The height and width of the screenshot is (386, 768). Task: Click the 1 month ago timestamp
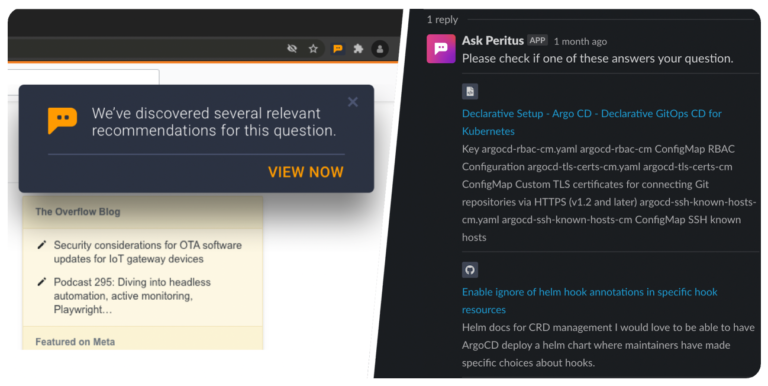580,42
